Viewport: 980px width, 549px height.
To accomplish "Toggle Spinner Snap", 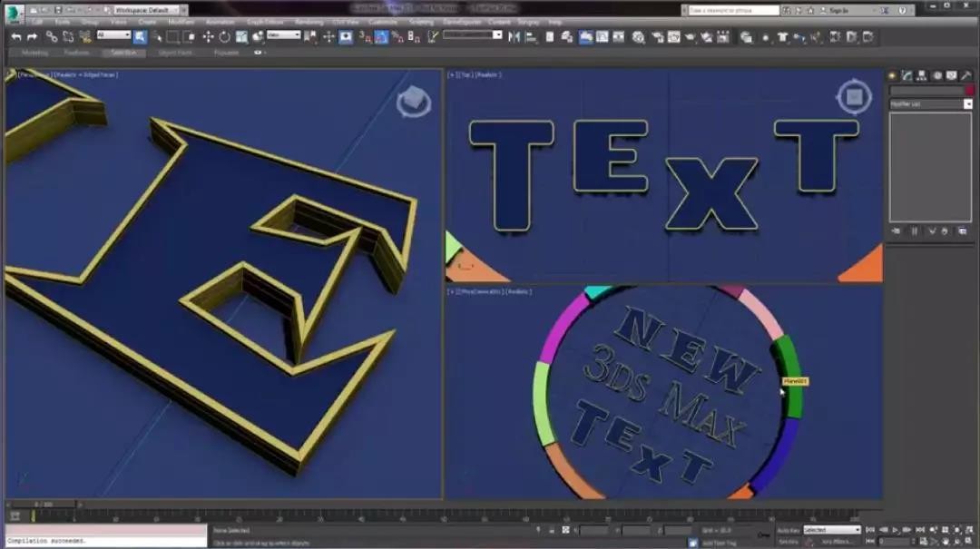I will point(414,37).
